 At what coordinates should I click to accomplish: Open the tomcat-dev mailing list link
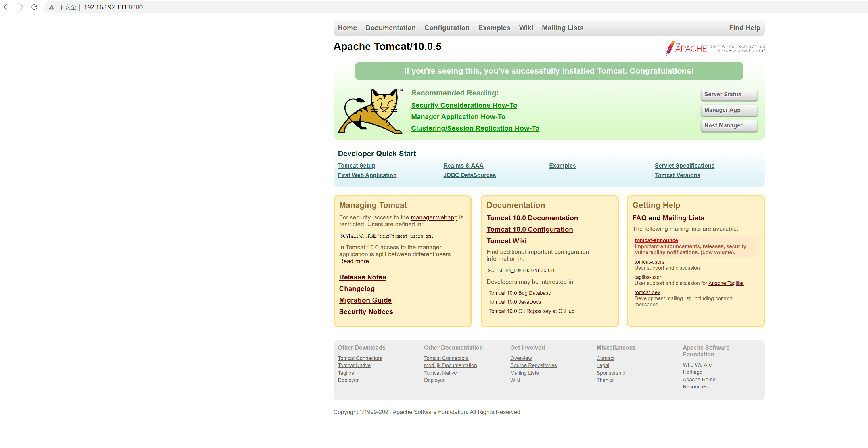coord(647,292)
